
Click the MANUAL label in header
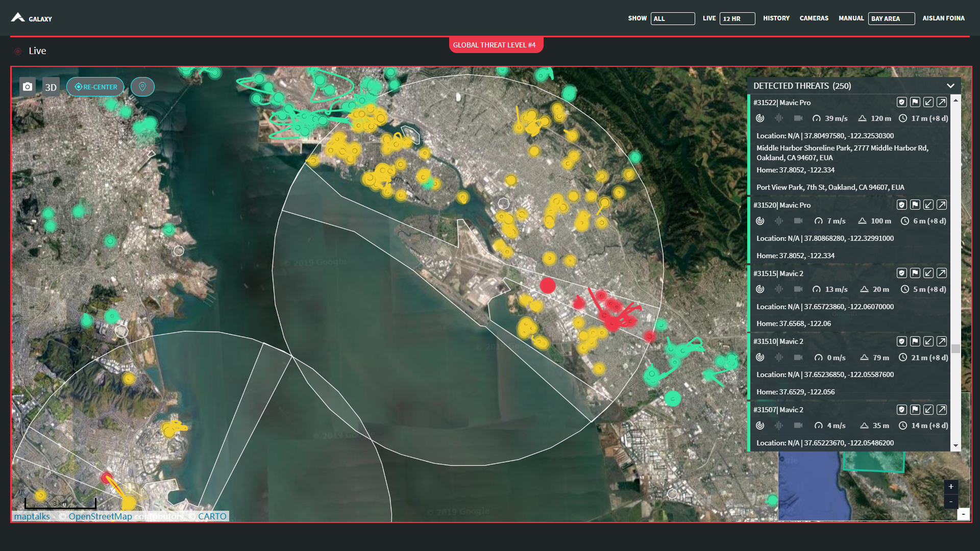pyautogui.click(x=851, y=18)
